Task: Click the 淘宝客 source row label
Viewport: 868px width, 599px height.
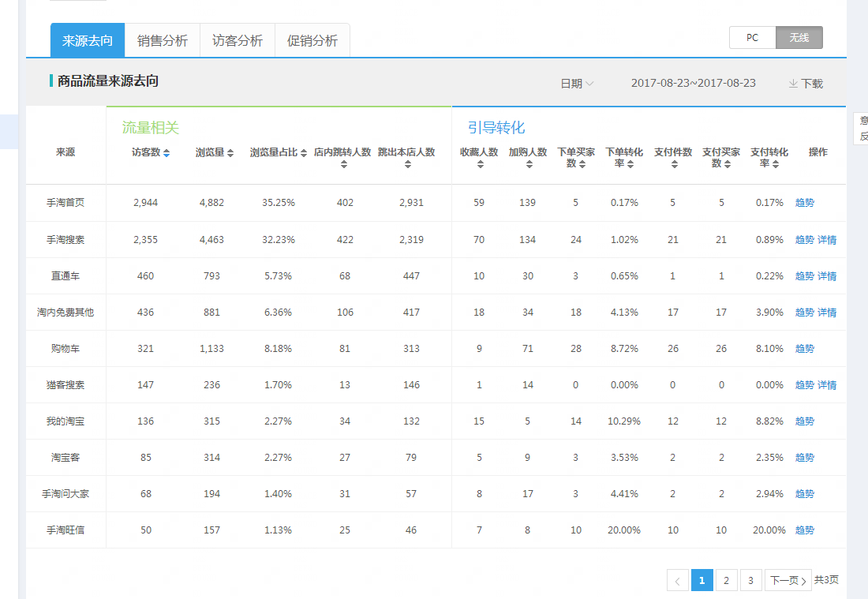Action: point(65,457)
